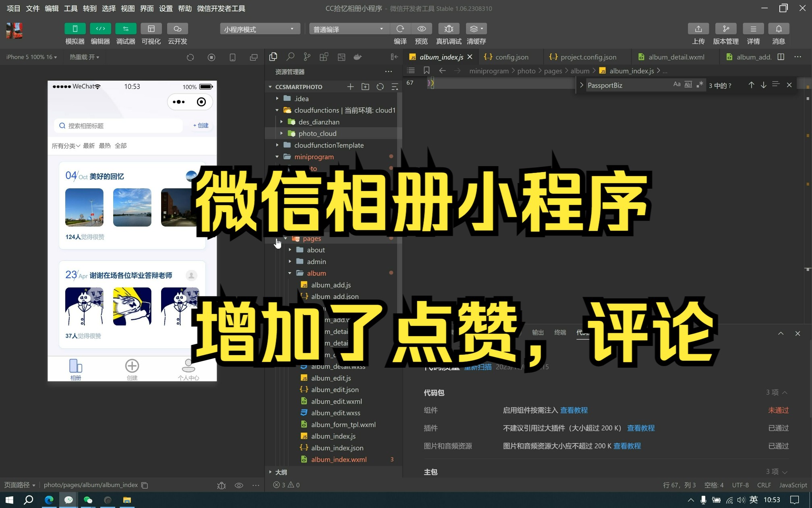Switch to project.config.json tab
812x508 pixels.
coord(588,57)
